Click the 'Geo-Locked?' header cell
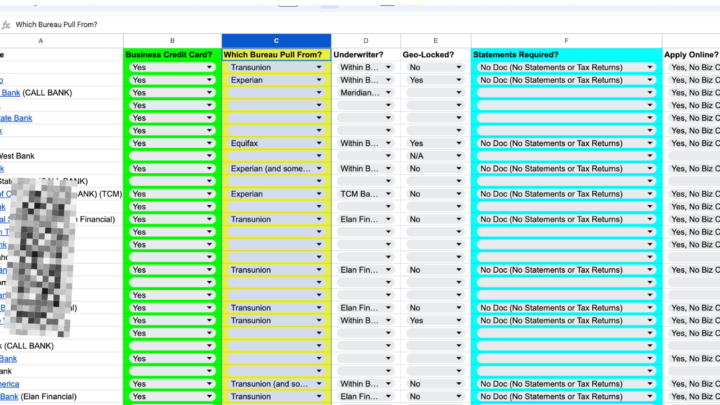The image size is (720, 405). (x=435, y=55)
